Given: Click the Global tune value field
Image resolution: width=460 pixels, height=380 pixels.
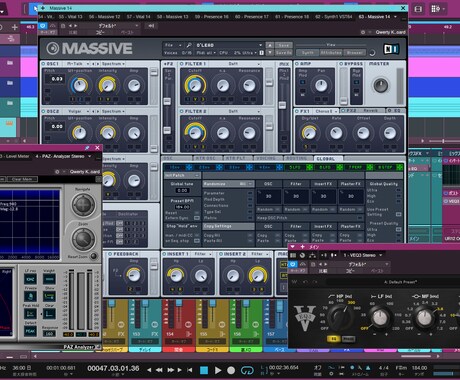Looking at the screenshot, I should [182, 190].
